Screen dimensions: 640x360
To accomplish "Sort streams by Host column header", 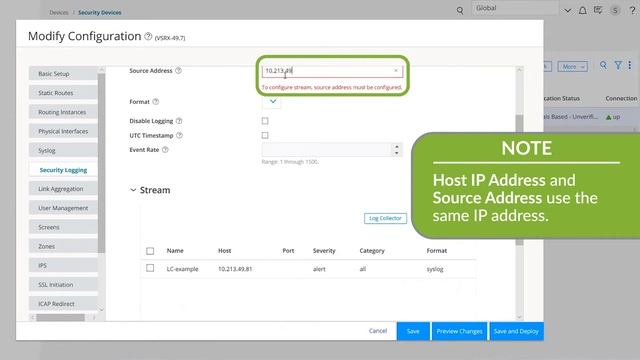I will pos(224,251).
